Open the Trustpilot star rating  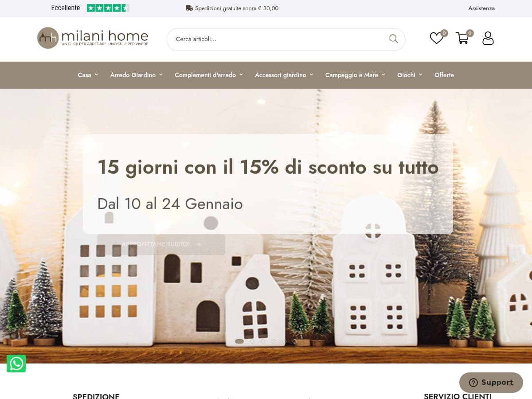click(x=108, y=8)
